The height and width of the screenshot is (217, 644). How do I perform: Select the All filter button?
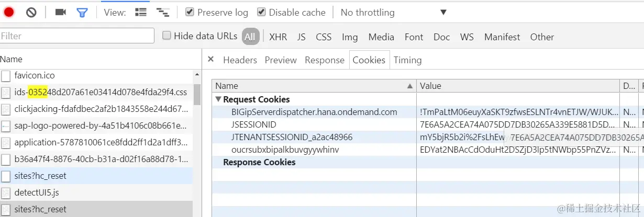(250, 37)
